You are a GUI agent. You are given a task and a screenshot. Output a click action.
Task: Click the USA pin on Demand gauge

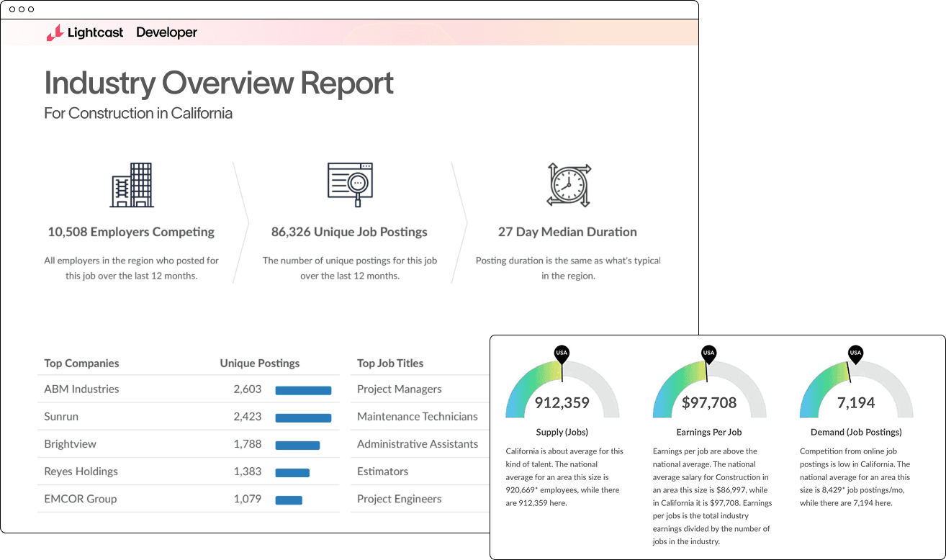tap(855, 353)
